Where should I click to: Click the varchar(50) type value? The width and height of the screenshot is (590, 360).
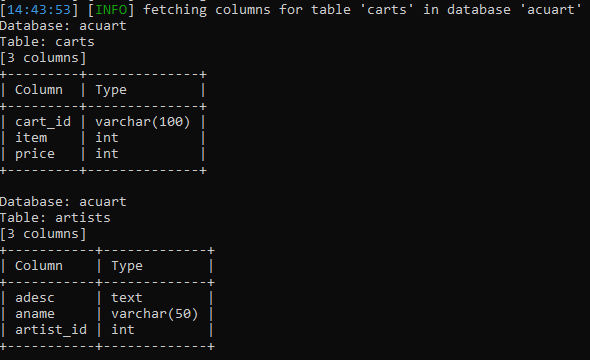(x=155, y=314)
